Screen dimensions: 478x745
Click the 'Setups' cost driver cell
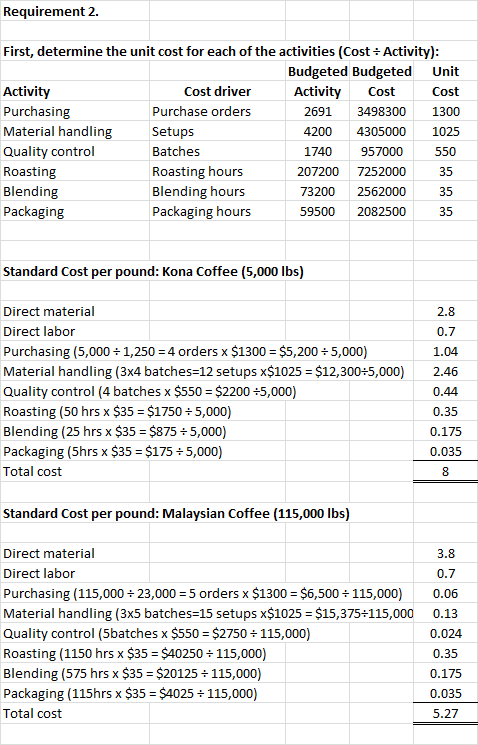point(173,131)
